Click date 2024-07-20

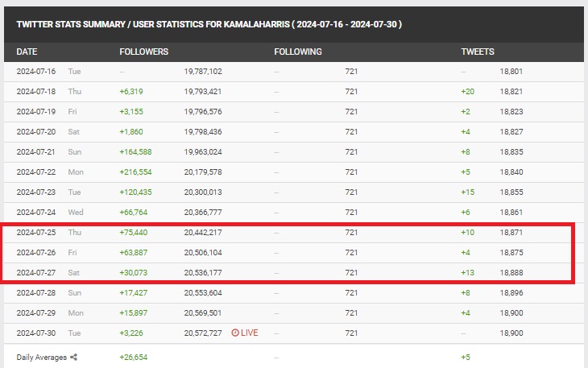[x=36, y=132]
